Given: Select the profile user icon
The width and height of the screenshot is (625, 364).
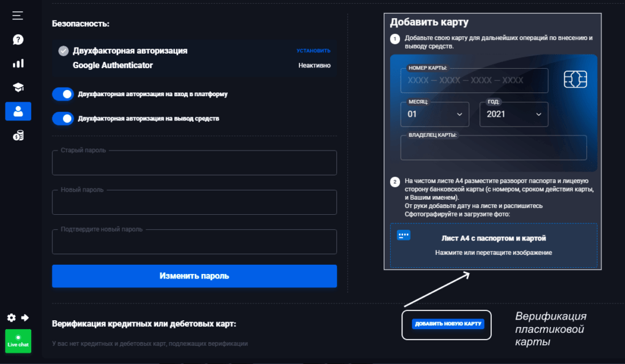Looking at the screenshot, I should [x=18, y=111].
